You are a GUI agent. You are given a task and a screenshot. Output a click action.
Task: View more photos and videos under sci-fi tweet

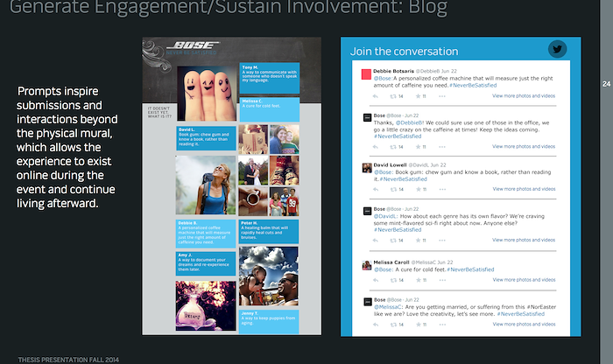point(524,241)
